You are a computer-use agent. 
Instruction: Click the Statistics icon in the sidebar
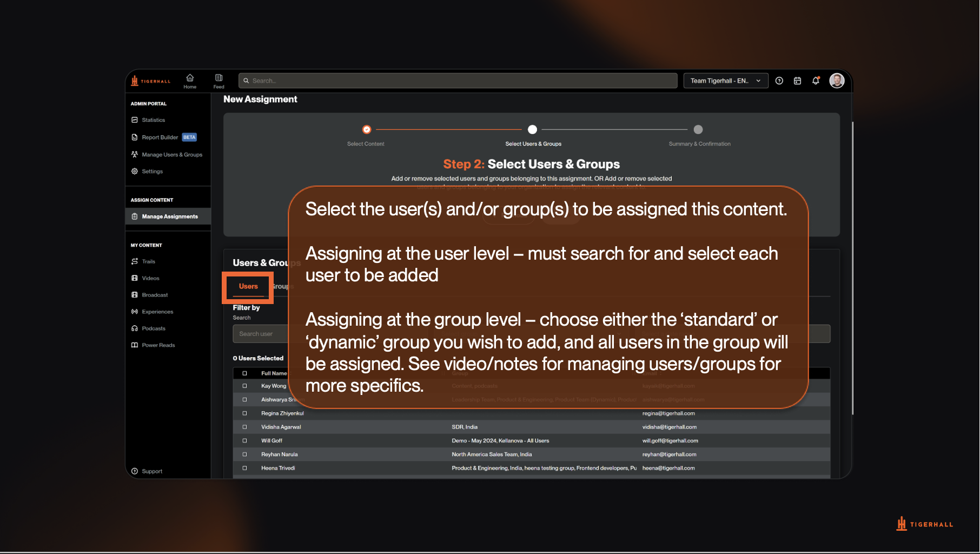click(135, 120)
